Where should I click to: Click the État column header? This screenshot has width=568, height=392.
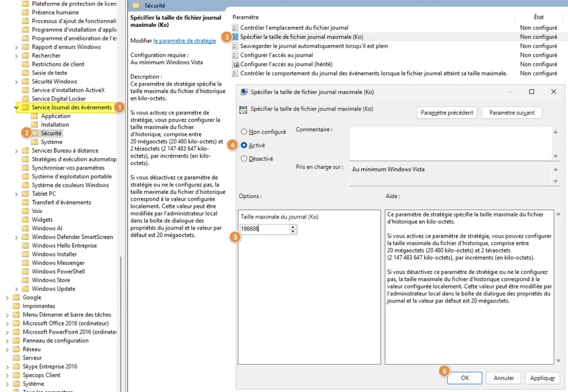539,17
